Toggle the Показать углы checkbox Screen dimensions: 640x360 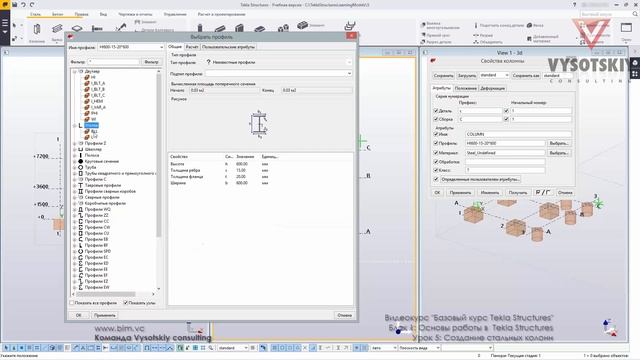126,303
